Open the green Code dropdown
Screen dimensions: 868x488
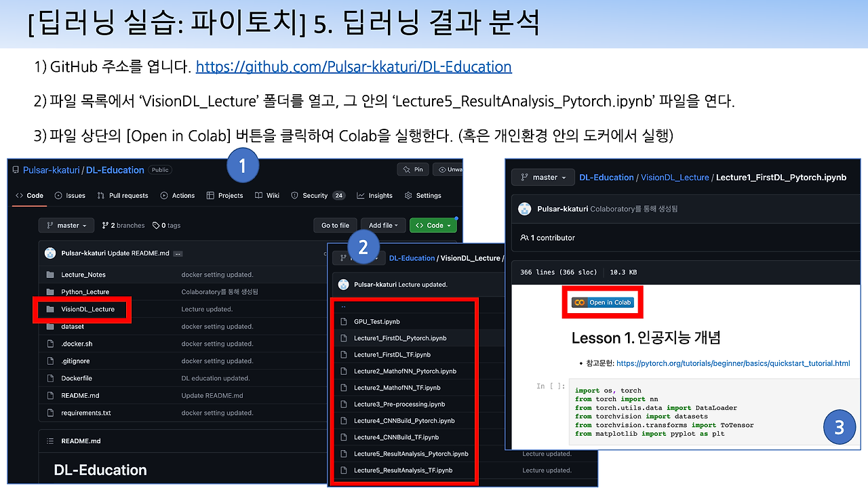(x=433, y=225)
